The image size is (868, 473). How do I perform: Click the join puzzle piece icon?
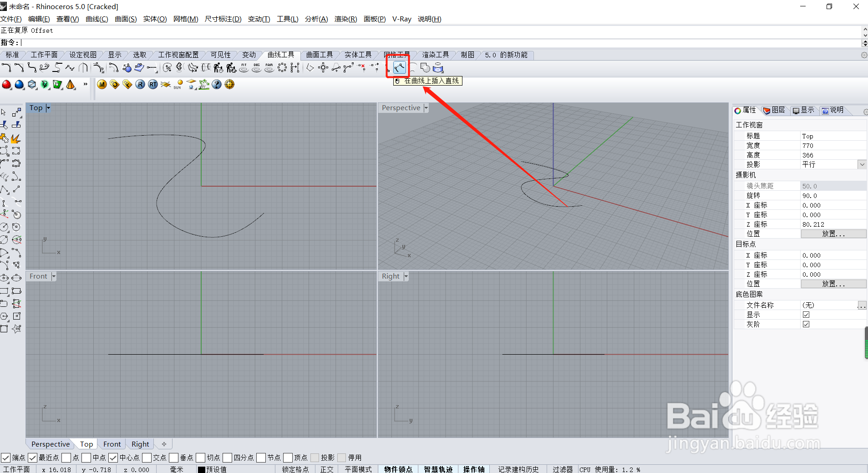[4, 138]
